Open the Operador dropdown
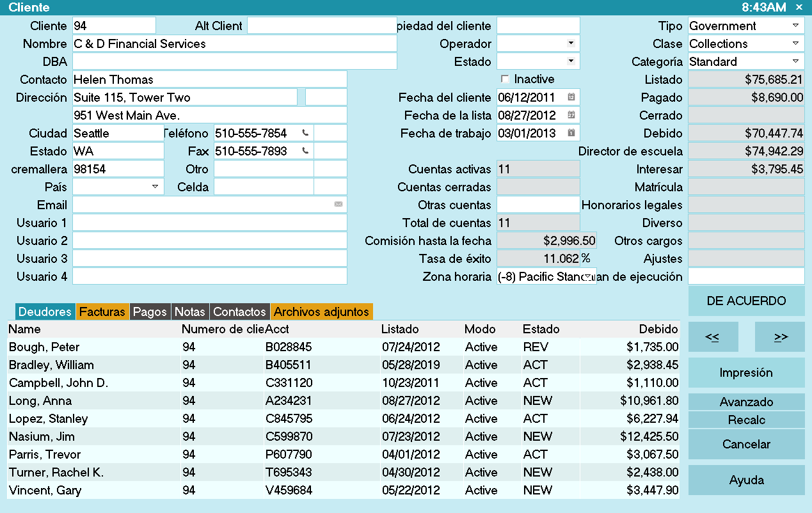 [x=570, y=43]
